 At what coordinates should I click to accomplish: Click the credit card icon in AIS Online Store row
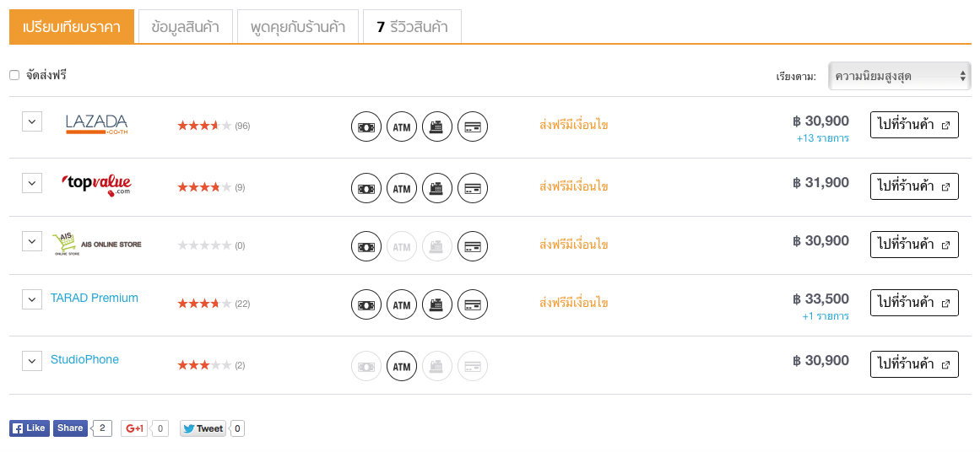pyautogui.click(x=473, y=246)
